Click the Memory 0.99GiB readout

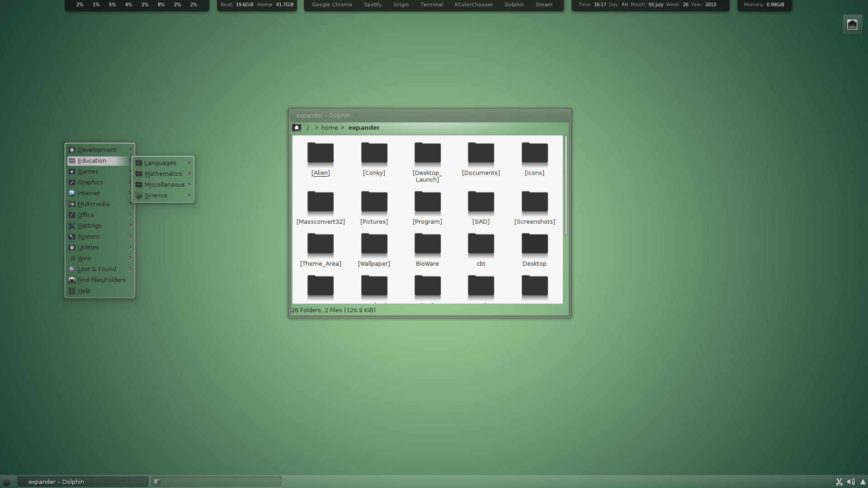[x=764, y=5]
